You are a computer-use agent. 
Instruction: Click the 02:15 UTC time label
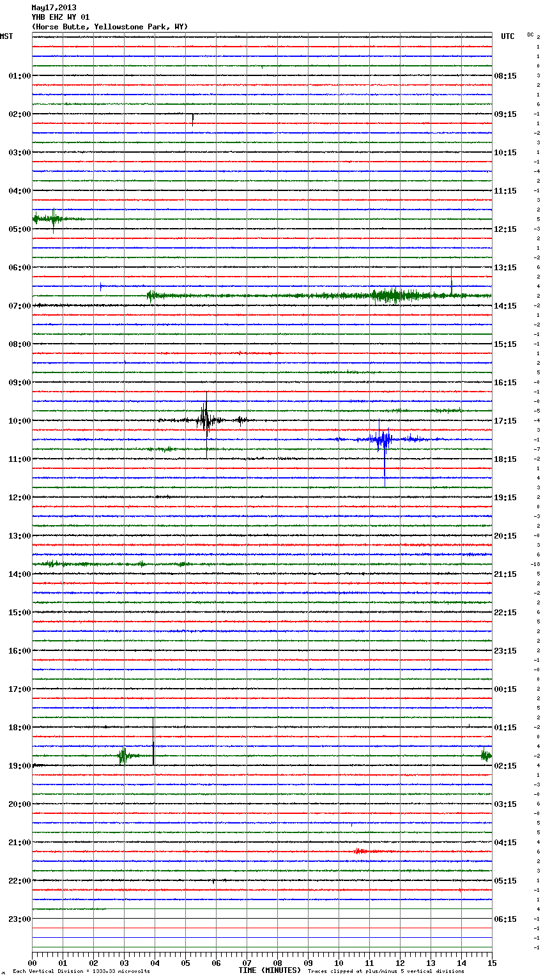coord(505,766)
